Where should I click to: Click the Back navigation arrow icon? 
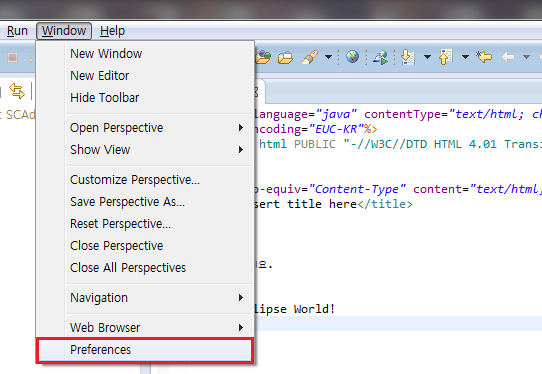pyautogui.click(x=508, y=57)
